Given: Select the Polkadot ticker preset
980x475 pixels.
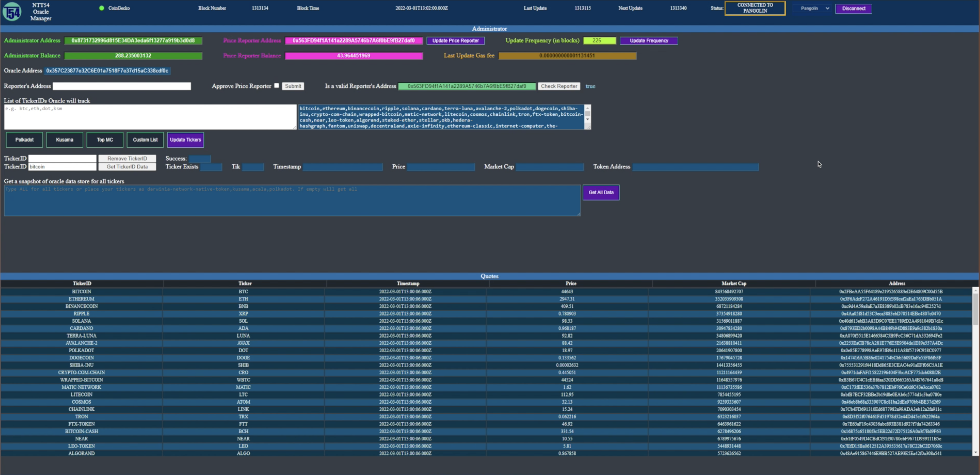Looking at the screenshot, I should click(x=24, y=140).
